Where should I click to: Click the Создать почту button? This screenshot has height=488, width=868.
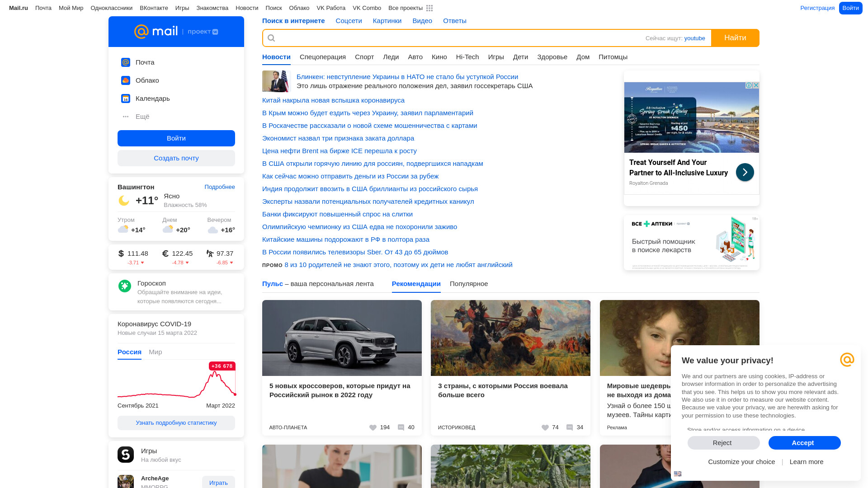click(176, 158)
